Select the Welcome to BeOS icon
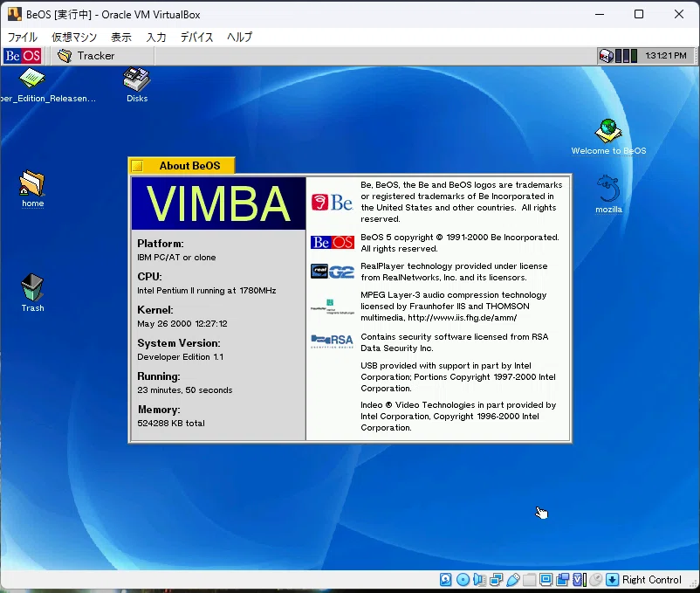700x593 pixels. tap(608, 136)
